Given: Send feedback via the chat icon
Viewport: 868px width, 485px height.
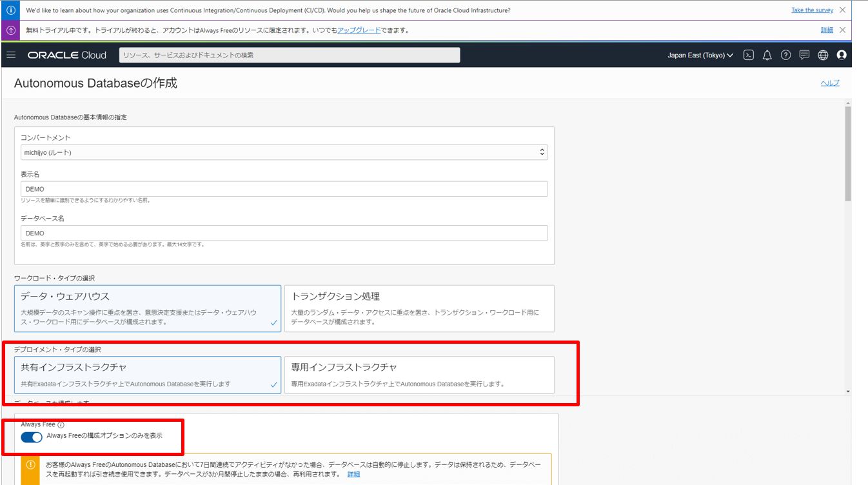Looking at the screenshot, I should (804, 55).
